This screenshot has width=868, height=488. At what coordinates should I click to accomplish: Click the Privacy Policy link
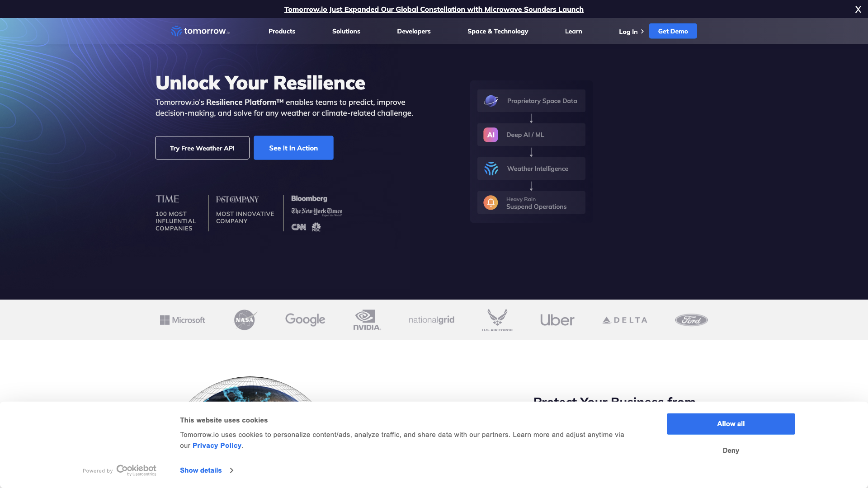tap(217, 445)
